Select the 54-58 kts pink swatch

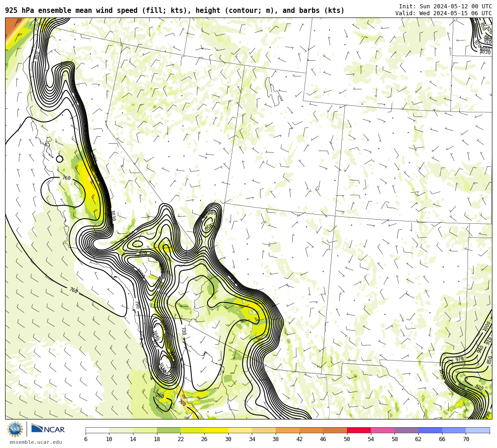[382, 430]
